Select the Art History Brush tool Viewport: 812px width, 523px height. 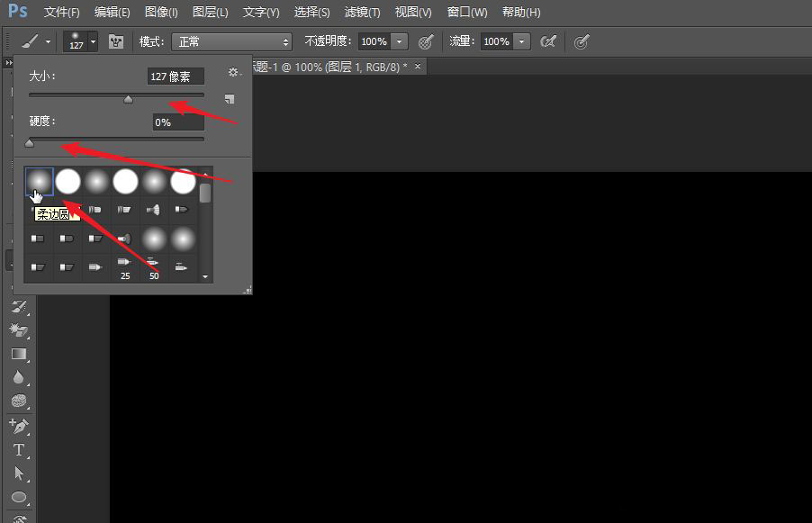pyautogui.click(x=19, y=307)
